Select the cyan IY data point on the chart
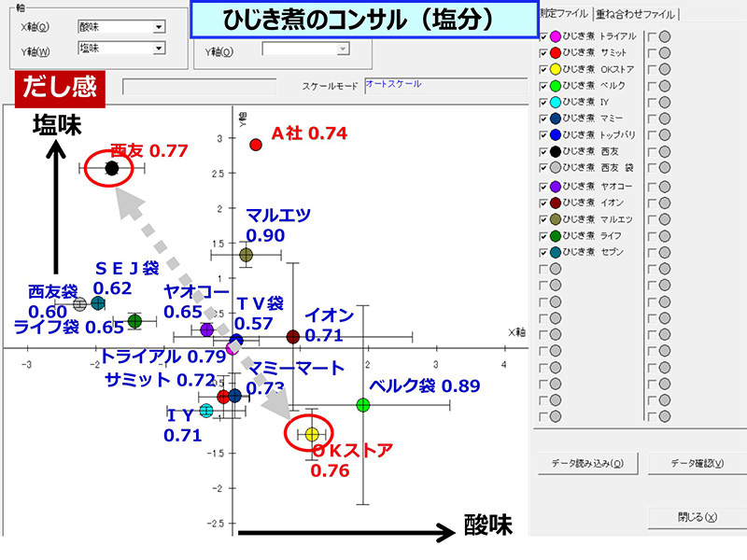 pyautogui.click(x=205, y=411)
